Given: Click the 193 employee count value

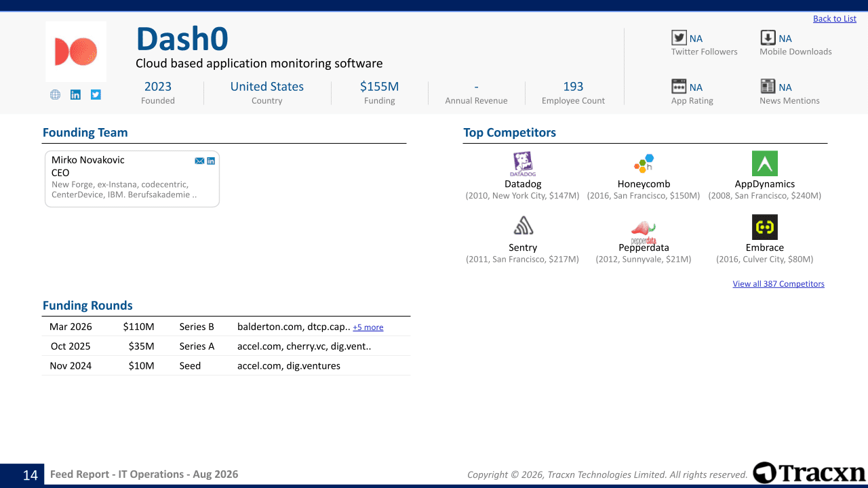Looking at the screenshot, I should coord(574,87).
